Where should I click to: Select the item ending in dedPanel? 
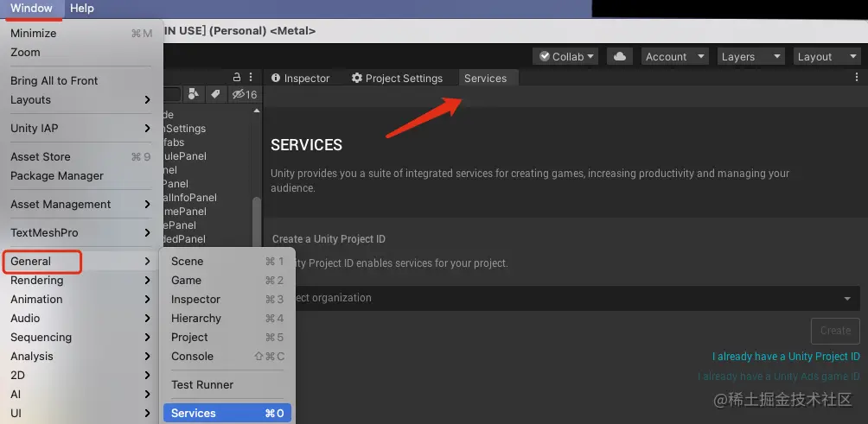[x=185, y=239]
